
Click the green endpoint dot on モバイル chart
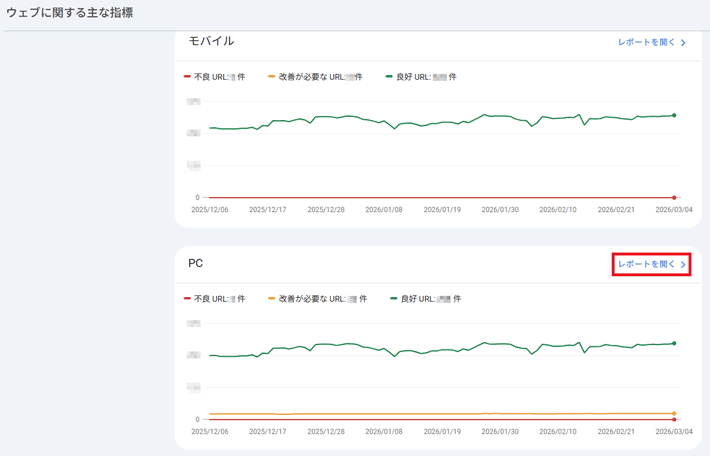674,116
